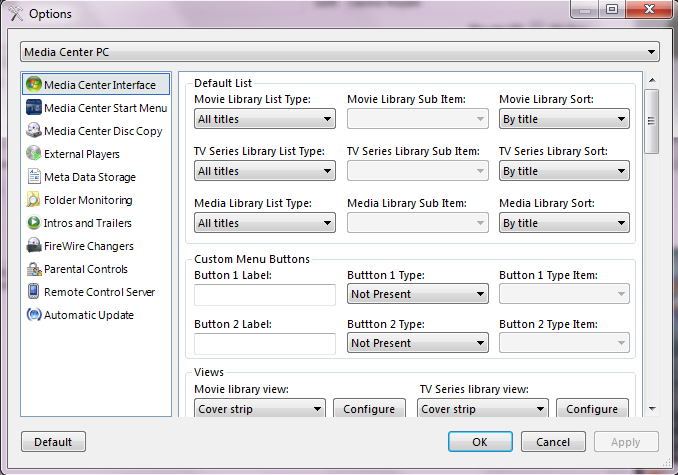The width and height of the screenshot is (678, 475).
Task: Click the Button 1 Label text field
Action: click(264, 294)
